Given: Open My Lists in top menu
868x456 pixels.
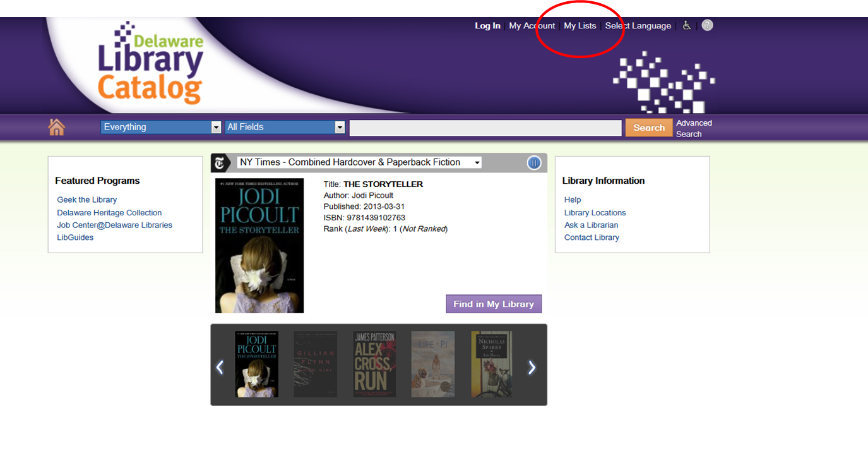Looking at the screenshot, I should click(580, 26).
